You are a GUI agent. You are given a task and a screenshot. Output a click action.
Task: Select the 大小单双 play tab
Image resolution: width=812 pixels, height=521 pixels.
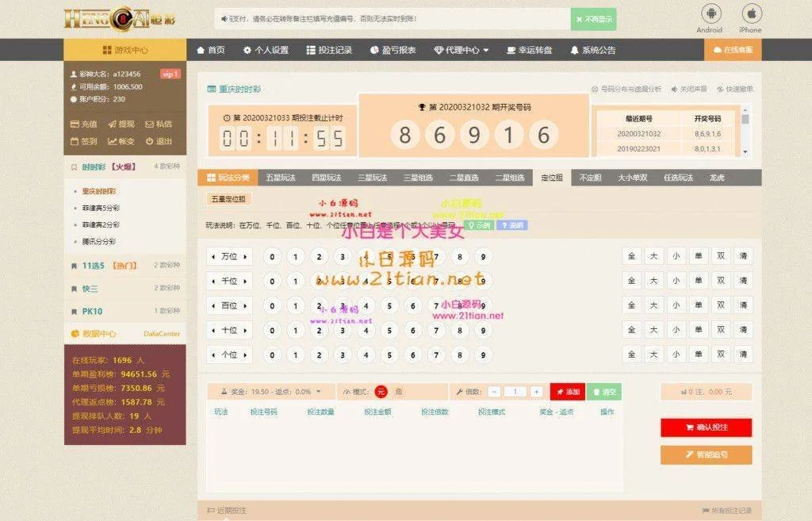tap(634, 178)
